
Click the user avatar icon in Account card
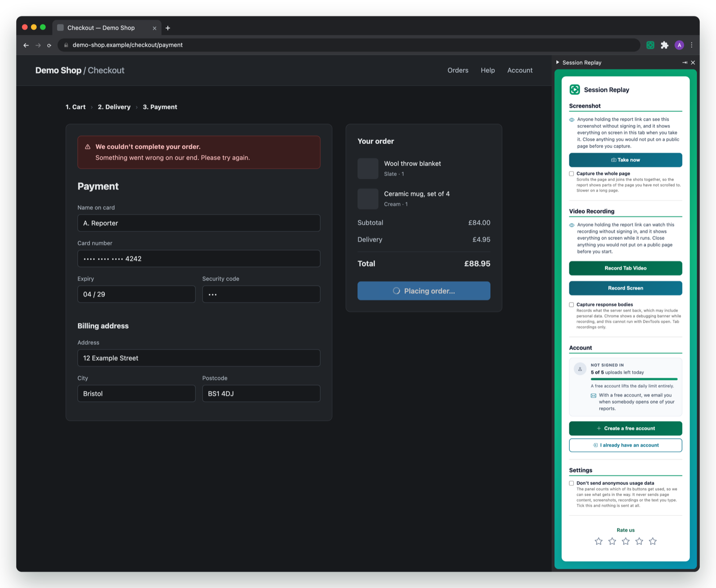click(x=580, y=369)
